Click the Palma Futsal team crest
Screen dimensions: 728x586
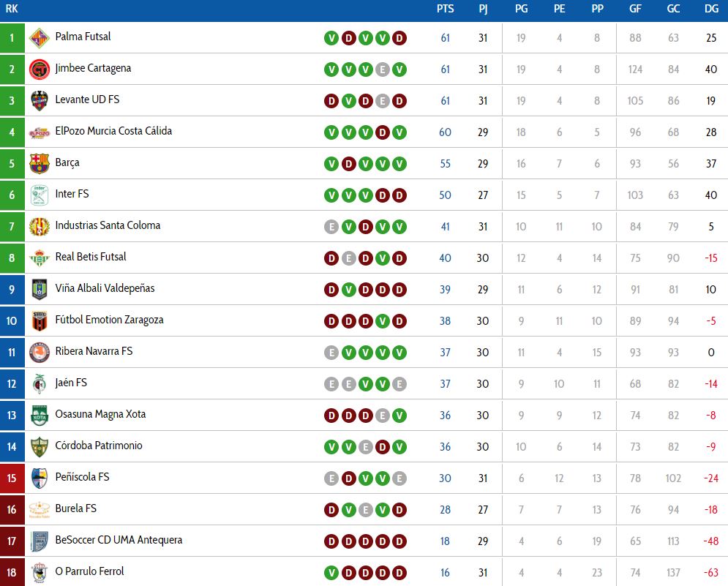point(40,38)
